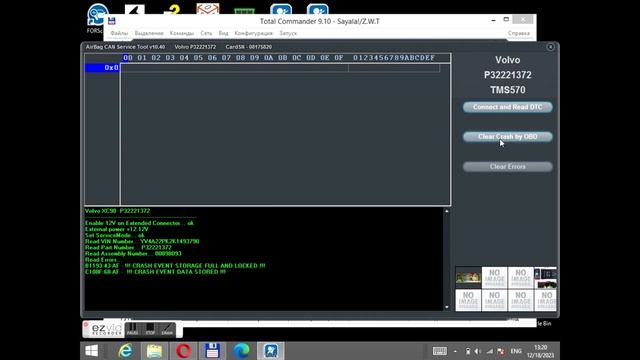Show hidden tray icons arrow
Viewport: 640px width, 360px height.
click(x=456, y=351)
